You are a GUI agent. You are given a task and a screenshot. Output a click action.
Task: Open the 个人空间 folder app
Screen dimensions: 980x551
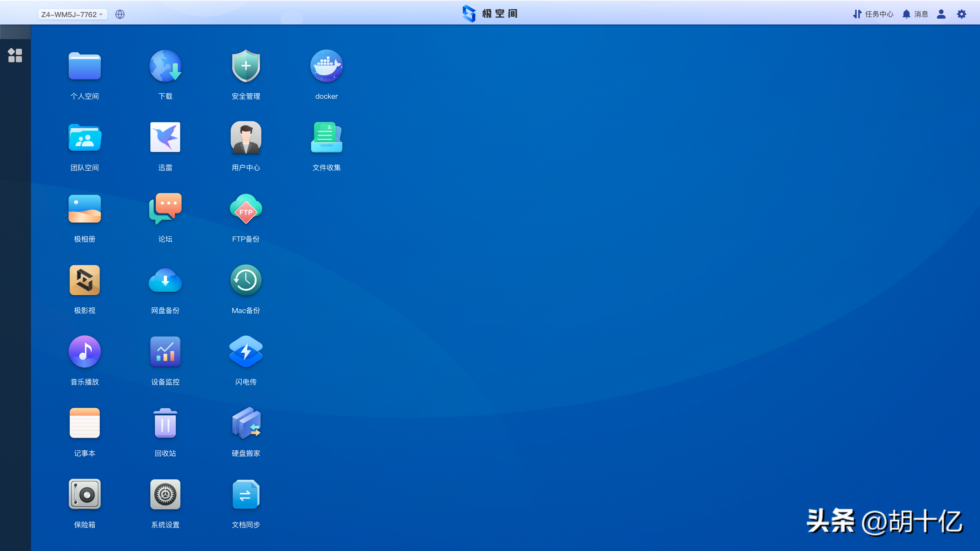[x=84, y=67]
